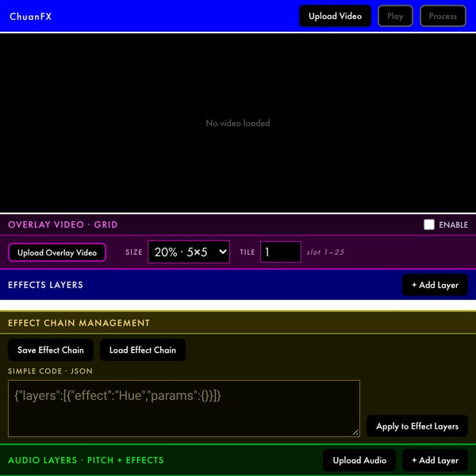
Task: Click the slot 1–25 hint text
Action: (325, 252)
